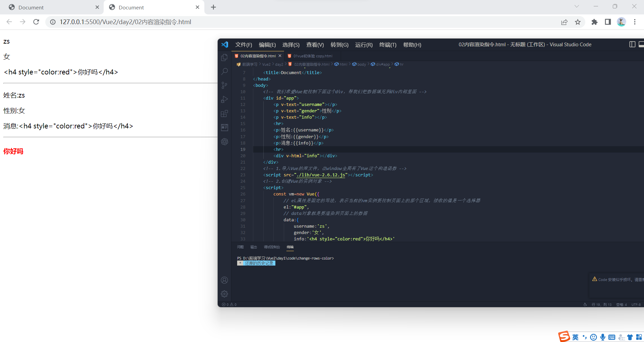
Task: Bookmark this page with the star icon
Action: pos(578,22)
